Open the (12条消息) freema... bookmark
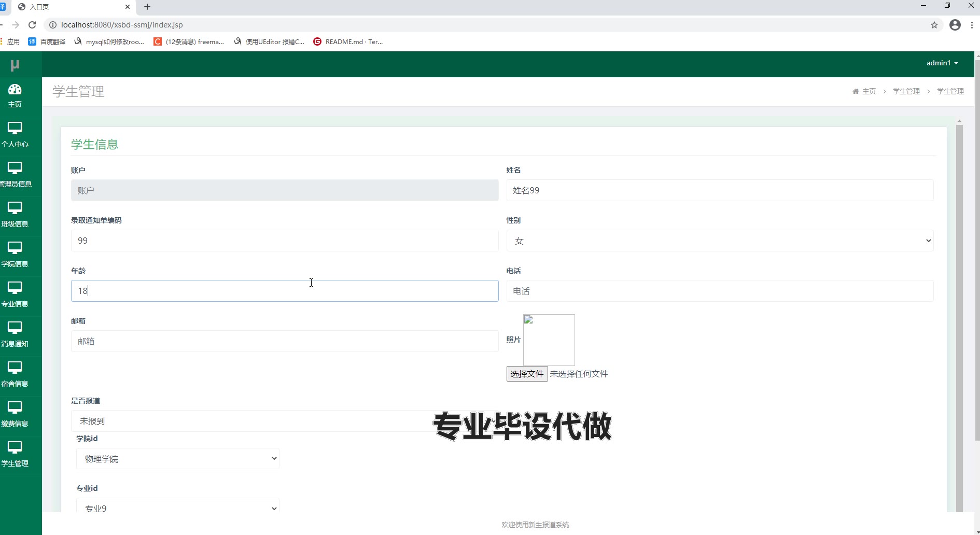This screenshot has width=980, height=535. 189,41
